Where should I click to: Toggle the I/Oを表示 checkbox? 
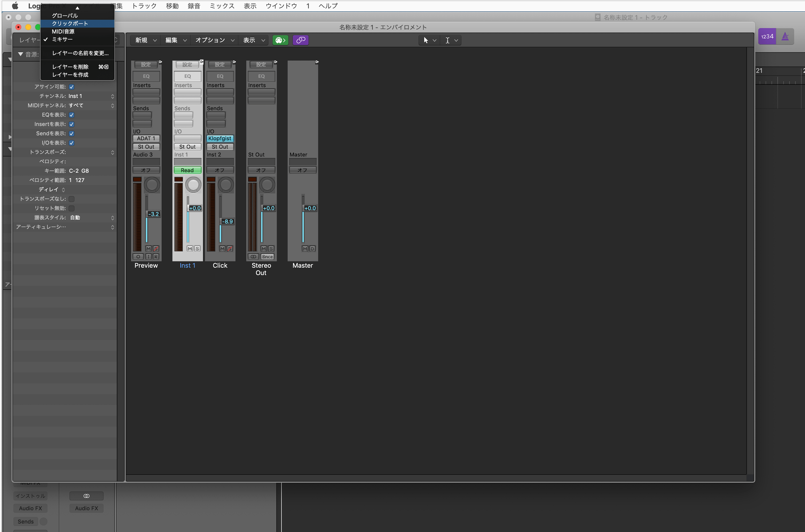pos(72,143)
